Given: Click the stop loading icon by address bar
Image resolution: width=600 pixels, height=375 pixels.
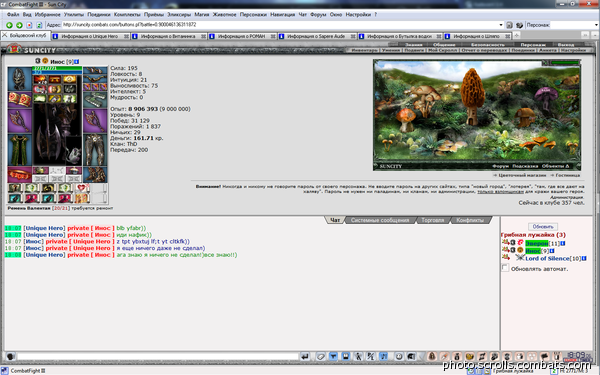Looking at the screenshot, I should tap(29, 25).
